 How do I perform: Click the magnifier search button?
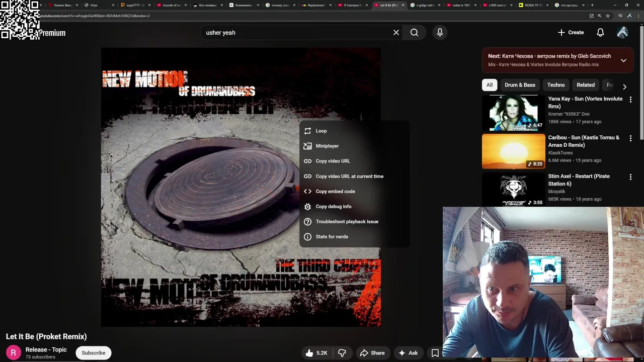click(x=414, y=33)
